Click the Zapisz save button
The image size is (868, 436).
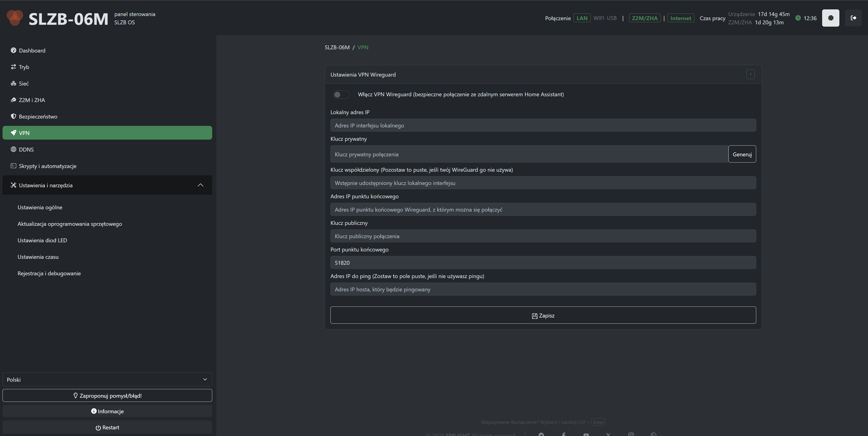[543, 315]
